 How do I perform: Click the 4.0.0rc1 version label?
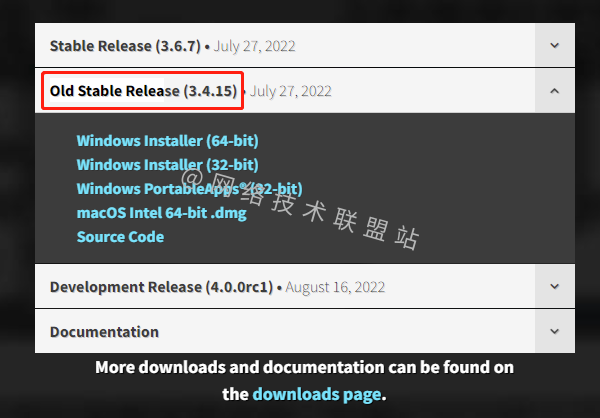(239, 287)
